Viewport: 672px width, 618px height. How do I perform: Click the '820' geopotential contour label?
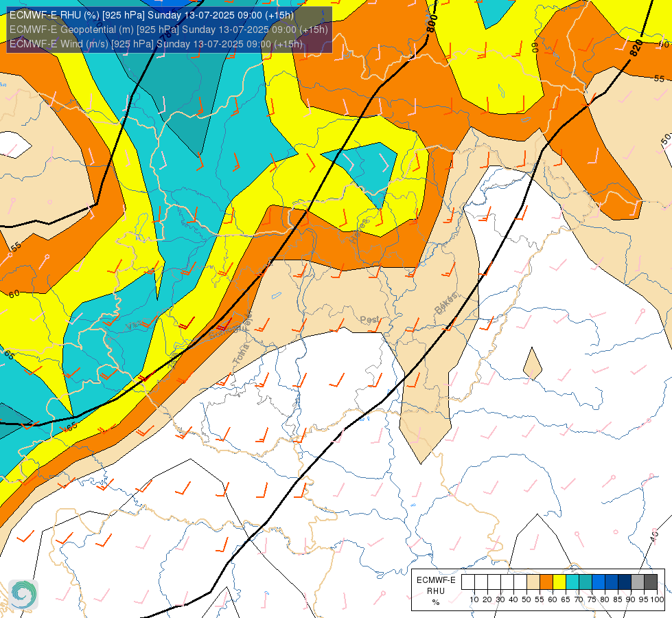click(x=636, y=47)
